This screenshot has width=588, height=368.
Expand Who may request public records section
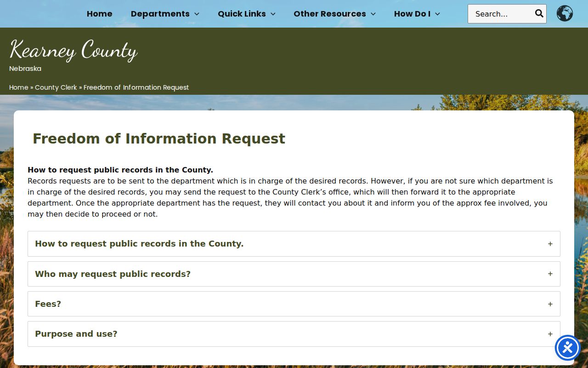pos(294,274)
